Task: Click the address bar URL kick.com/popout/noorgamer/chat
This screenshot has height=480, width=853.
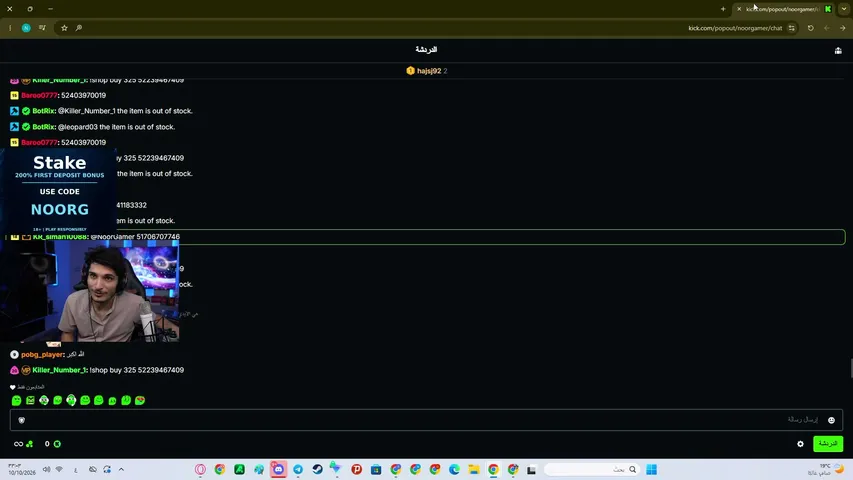Action: coord(735,28)
